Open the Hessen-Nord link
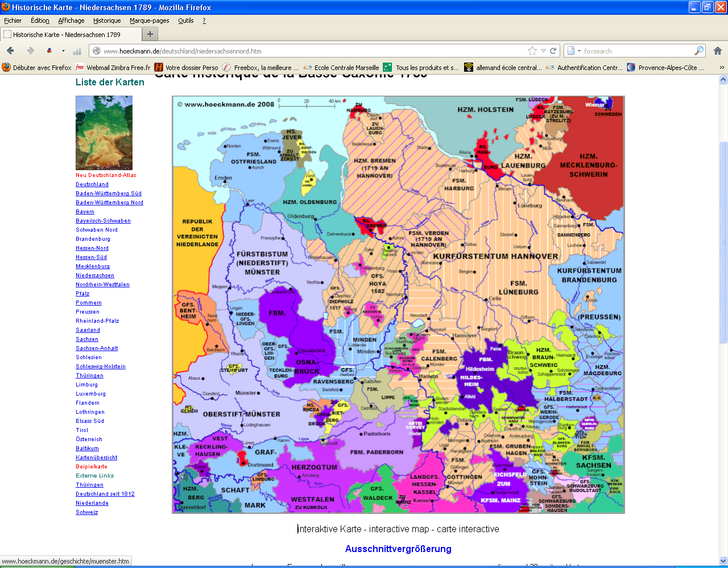 92,248
